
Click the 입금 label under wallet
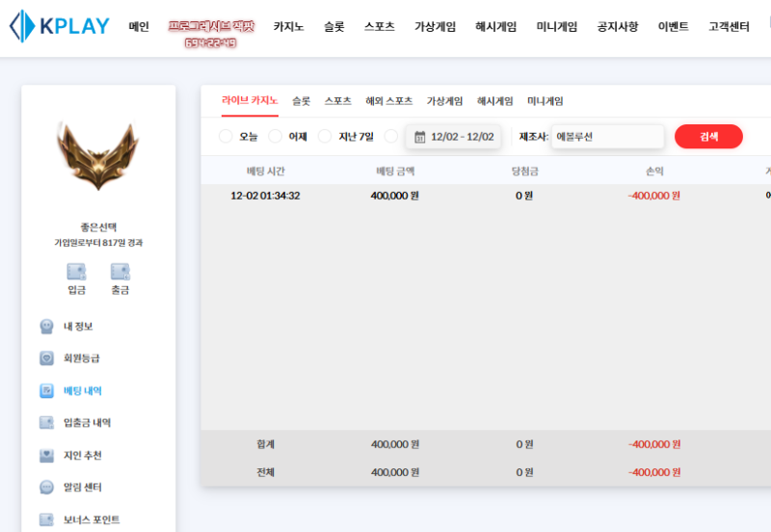[76, 290]
